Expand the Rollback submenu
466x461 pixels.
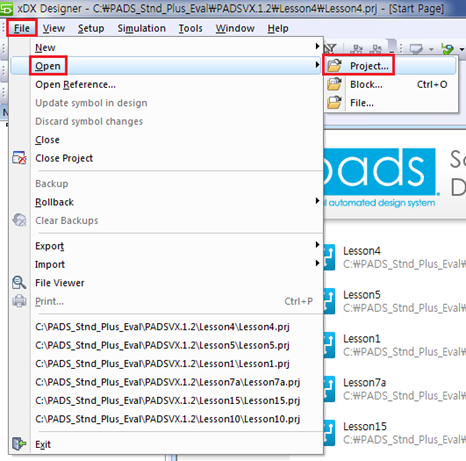(317, 201)
